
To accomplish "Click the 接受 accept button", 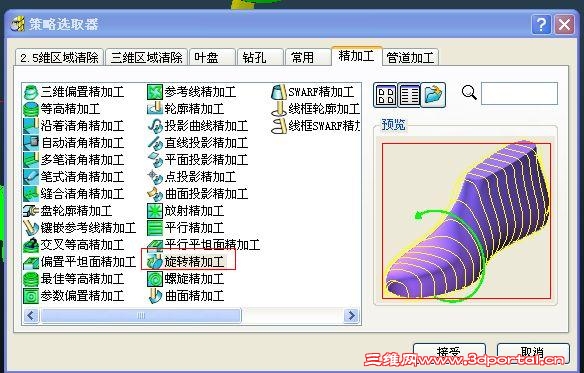I will click(450, 353).
